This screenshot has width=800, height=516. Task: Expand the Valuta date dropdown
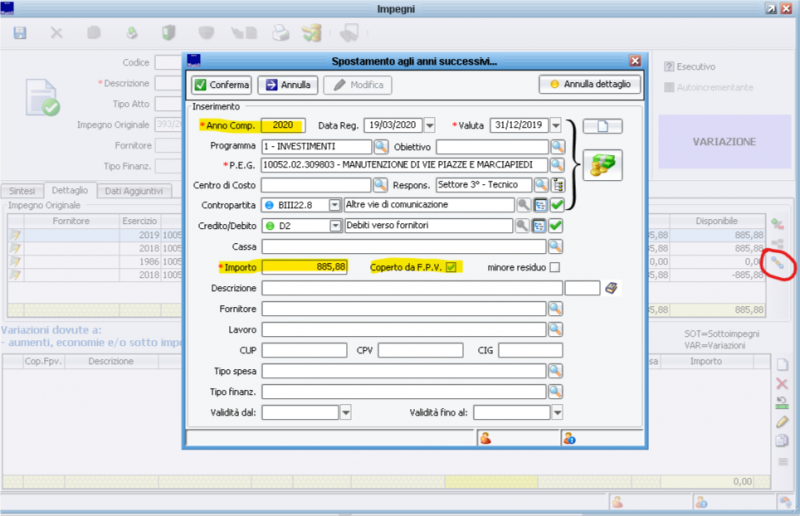tap(556, 126)
